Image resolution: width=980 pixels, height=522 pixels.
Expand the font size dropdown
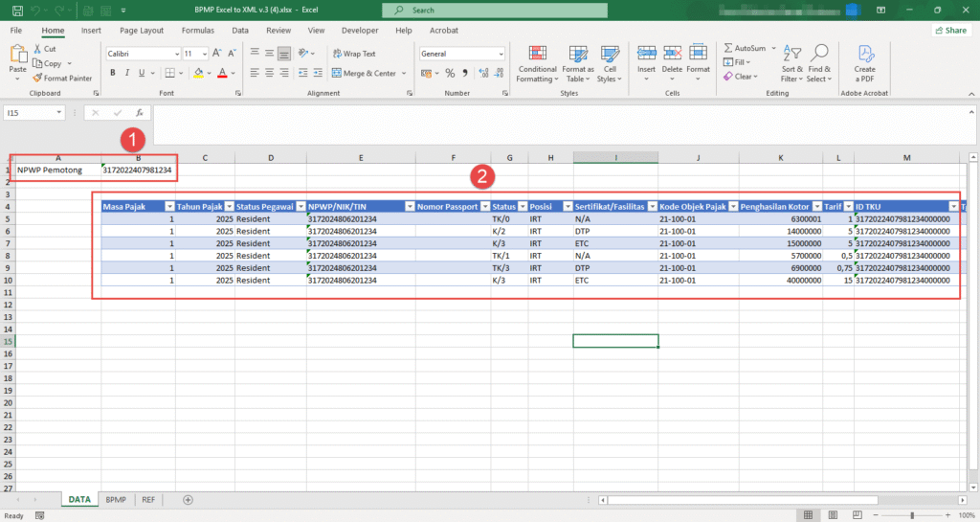click(203, 54)
